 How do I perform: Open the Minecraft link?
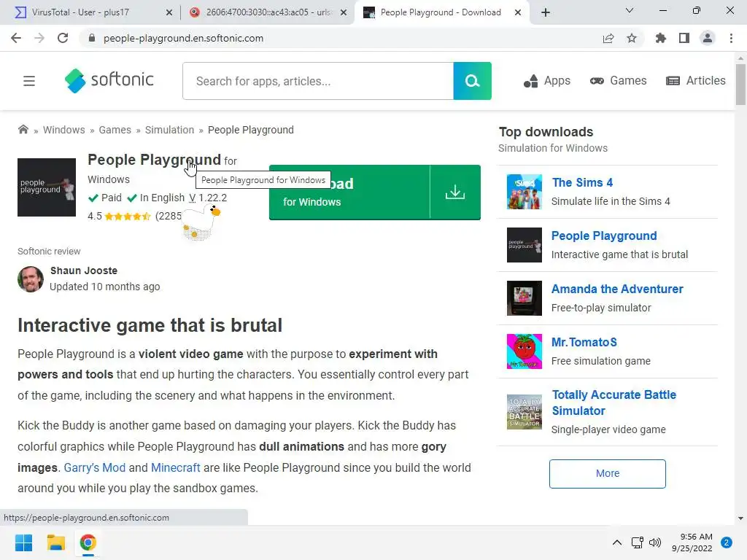pyautogui.click(x=175, y=467)
